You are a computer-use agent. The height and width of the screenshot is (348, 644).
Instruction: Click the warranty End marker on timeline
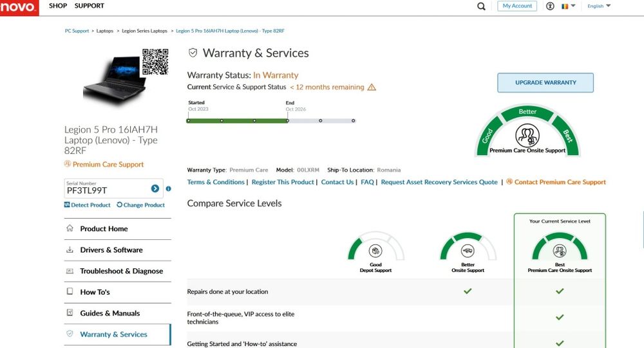click(288, 120)
